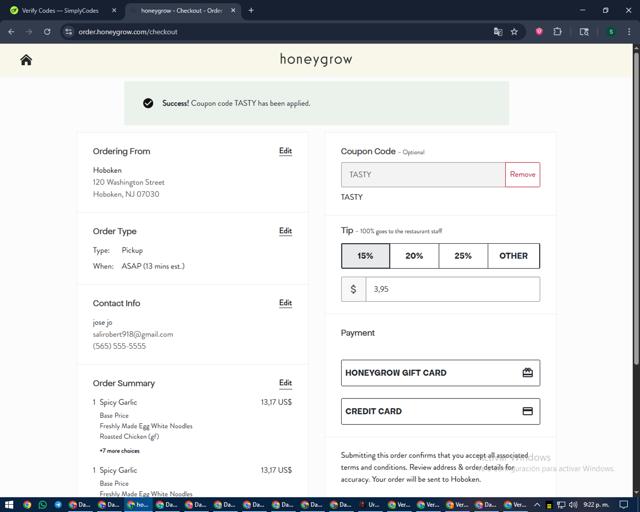This screenshot has height=512, width=640.
Task: Expand +7 more choices
Action: click(x=120, y=451)
